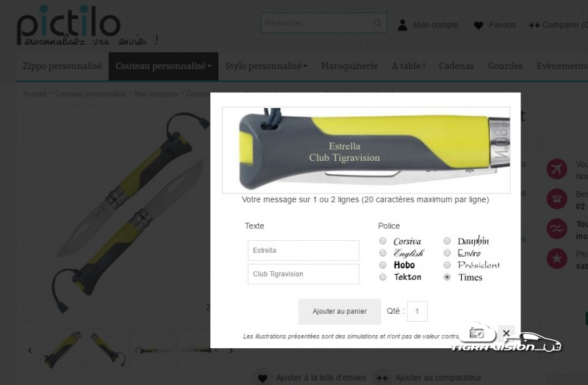Select the Dauphin font option
The height and width of the screenshot is (385, 588).
click(x=447, y=241)
